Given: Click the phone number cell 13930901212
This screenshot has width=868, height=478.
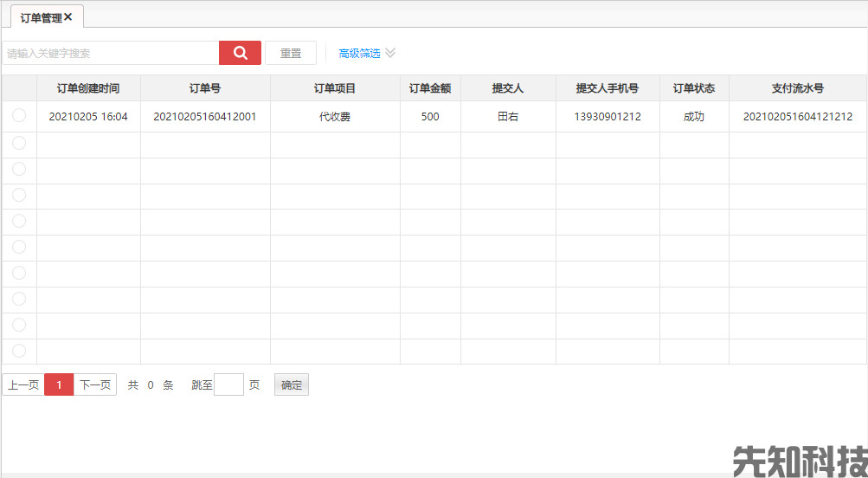Looking at the screenshot, I should click(608, 117).
